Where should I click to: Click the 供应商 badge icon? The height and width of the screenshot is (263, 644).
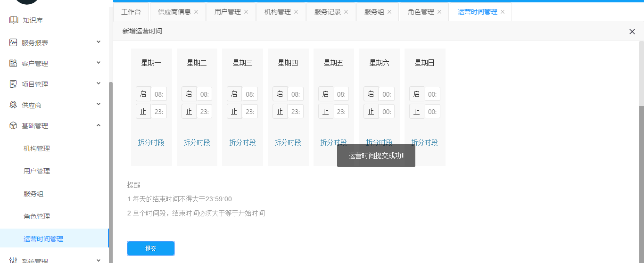pyautogui.click(x=13, y=105)
